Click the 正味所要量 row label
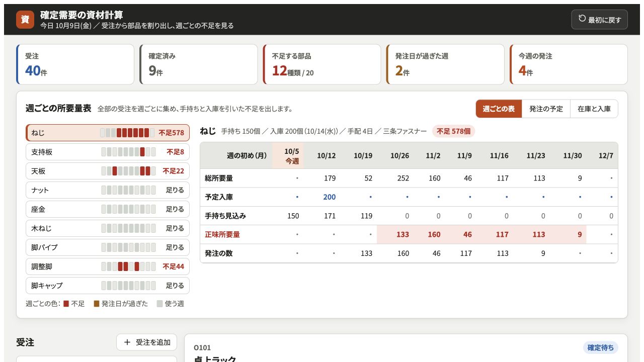 point(222,234)
